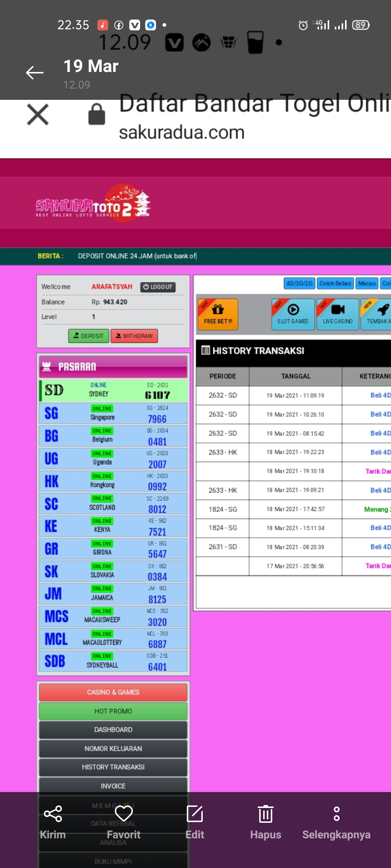The image size is (391, 868).
Task: Select Singapore SG market row
Action: [113, 413]
